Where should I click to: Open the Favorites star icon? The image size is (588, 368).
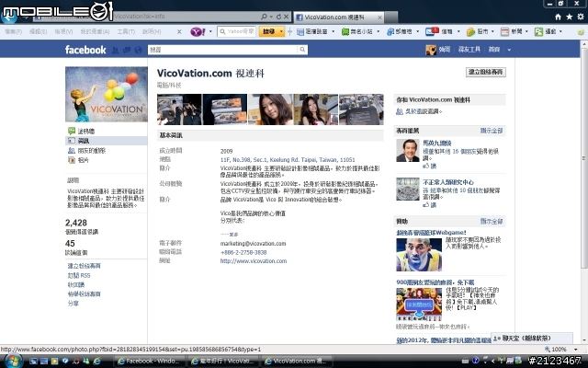(570, 17)
